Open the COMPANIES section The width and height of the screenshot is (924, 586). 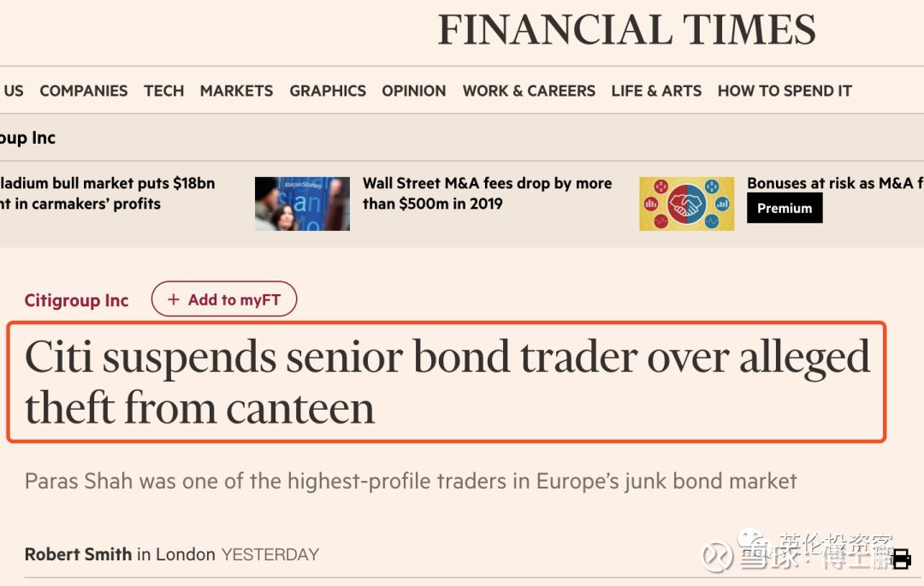(x=84, y=91)
